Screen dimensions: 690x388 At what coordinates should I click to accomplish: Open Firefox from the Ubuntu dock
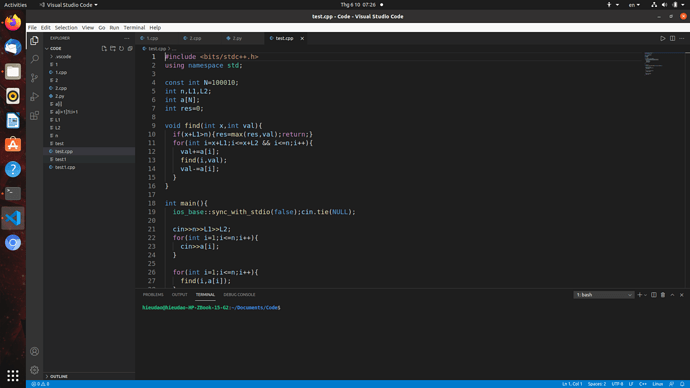[13, 22]
